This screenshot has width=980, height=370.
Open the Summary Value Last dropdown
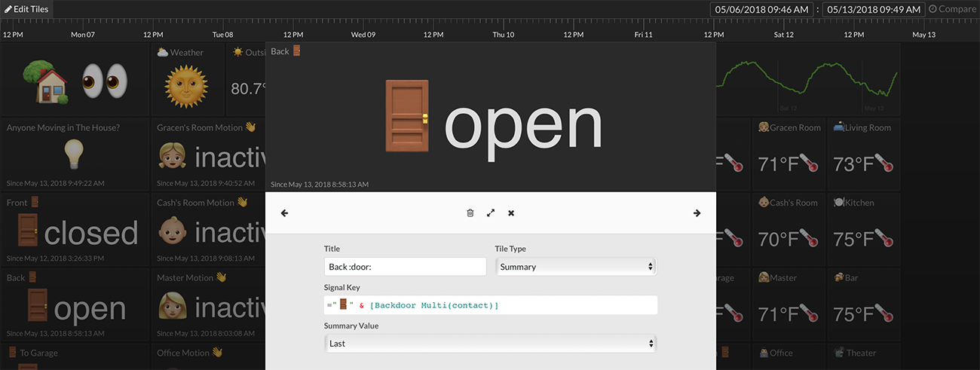coord(490,343)
